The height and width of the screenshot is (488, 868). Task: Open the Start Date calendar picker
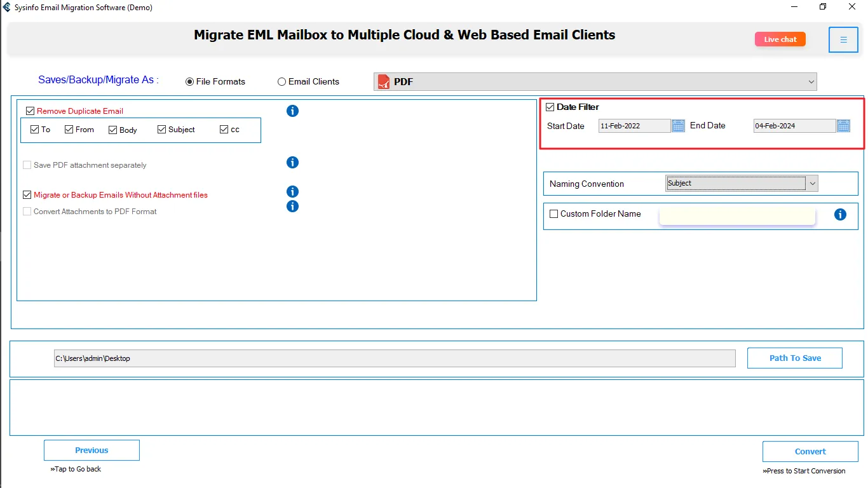(678, 126)
